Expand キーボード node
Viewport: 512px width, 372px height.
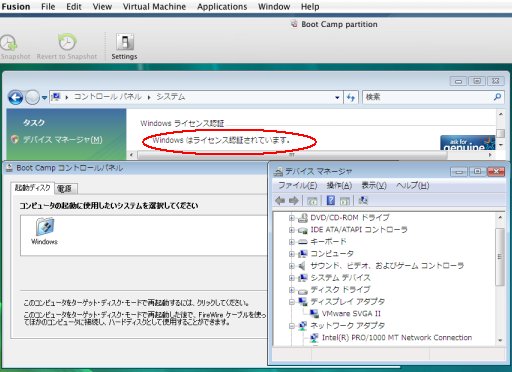pyautogui.click(x=291, y=242)
